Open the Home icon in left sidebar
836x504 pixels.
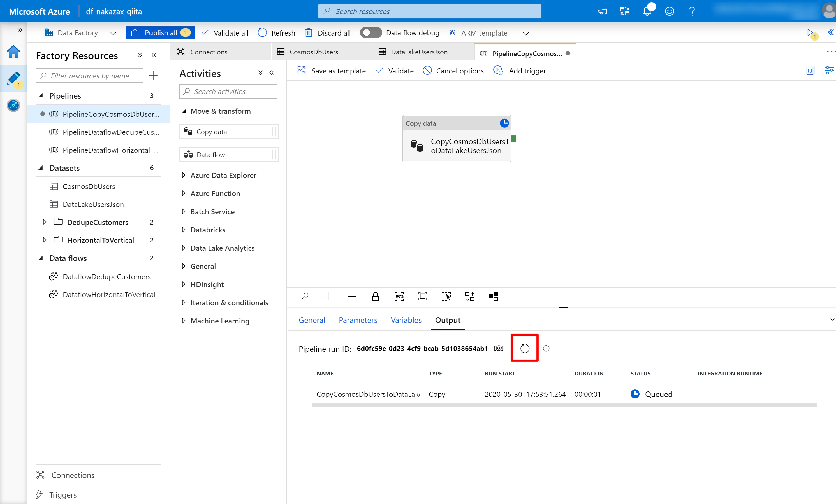coord(13,52)
